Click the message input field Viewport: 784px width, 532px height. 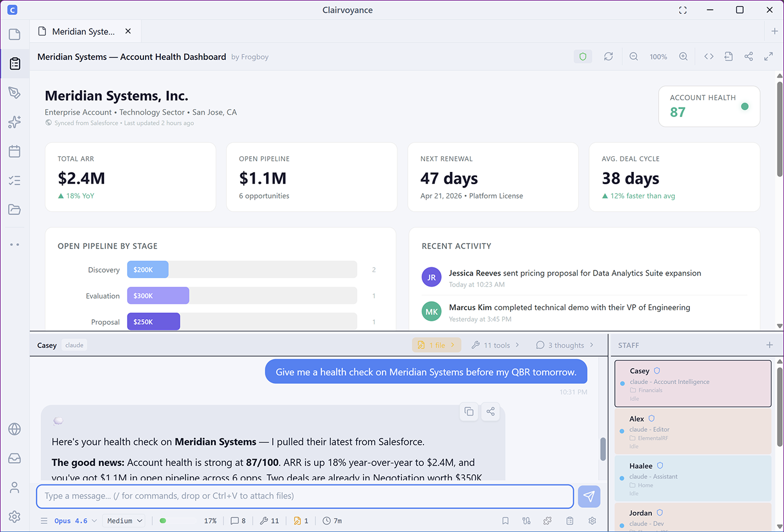tap(305, 496)
